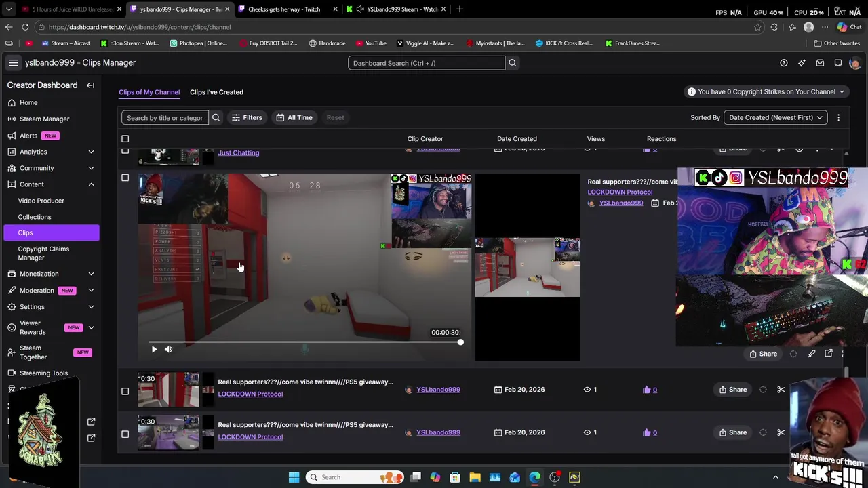This screenshot has height=488, width=868.
Task: Seek using the clip preview progress bar
Action: 305,342
